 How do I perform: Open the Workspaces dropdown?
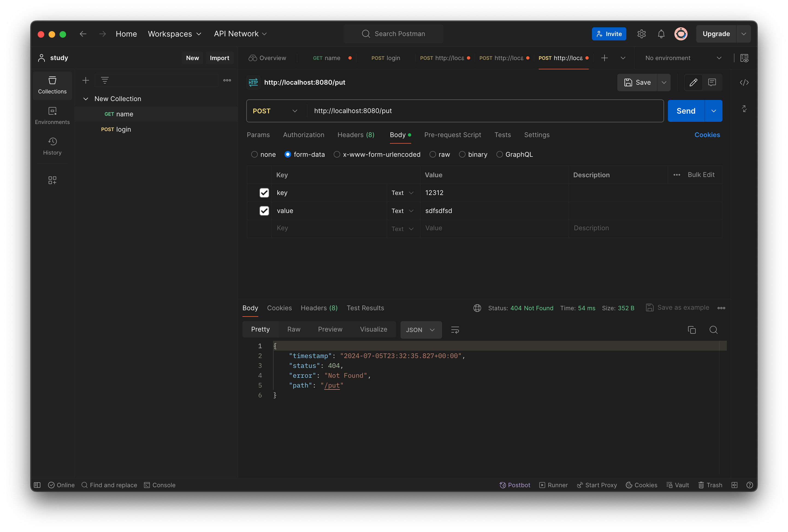(175, 34)
